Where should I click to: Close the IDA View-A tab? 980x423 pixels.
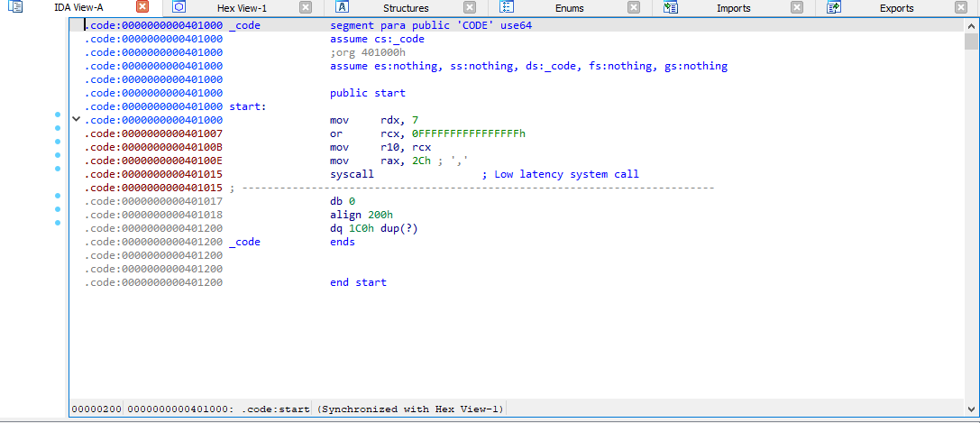click(142, 8)
